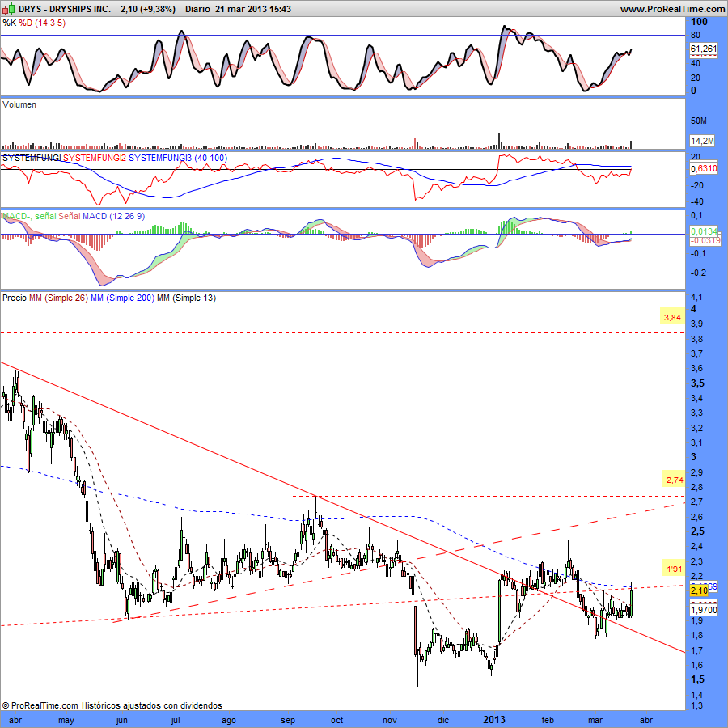Click the ProRealTime.com copyright notice

click(x=112, y=705)
